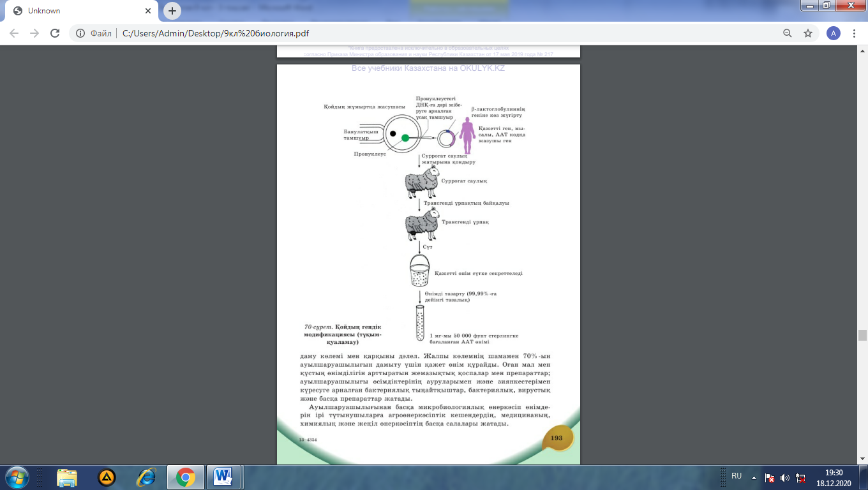868x490 pixels.
Task: Launch the orange triangle player app
Action: pyautogui.click(x=107, y=477)
